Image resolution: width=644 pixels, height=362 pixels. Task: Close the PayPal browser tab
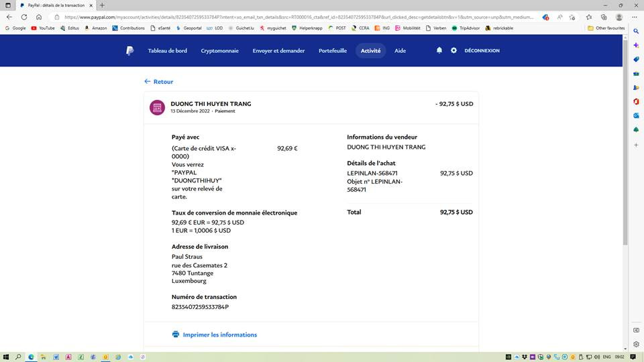[91, 5]
